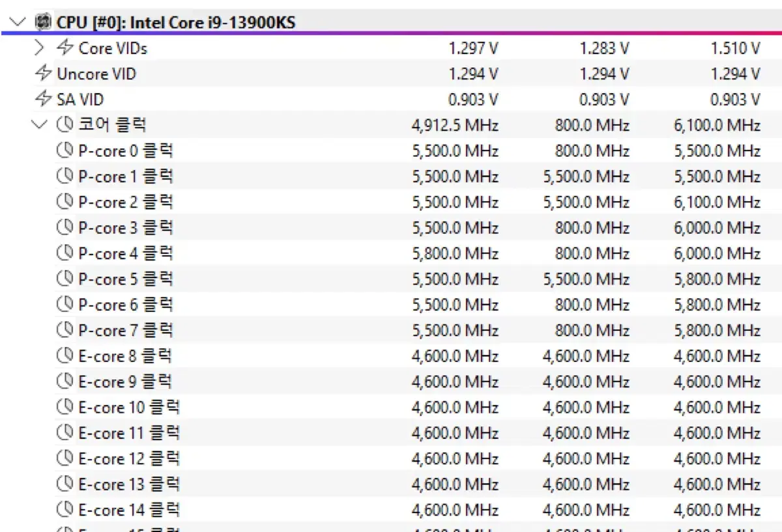The image size is (782, 532).
Task: Click the 1.510 V maximum Core VIDs value
Action: (x=735, y=48)
